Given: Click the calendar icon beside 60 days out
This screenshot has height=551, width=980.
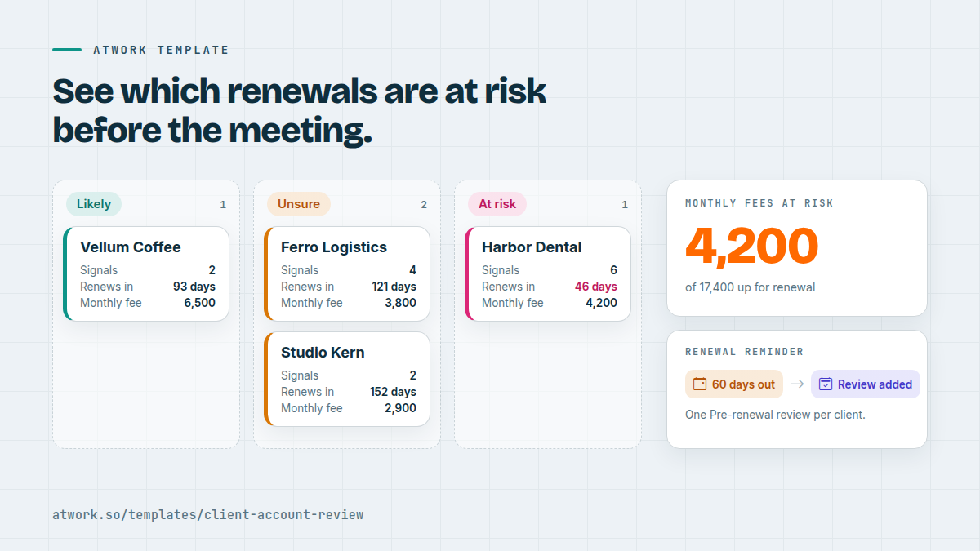Looking at the screenshot, I should 699,384.
